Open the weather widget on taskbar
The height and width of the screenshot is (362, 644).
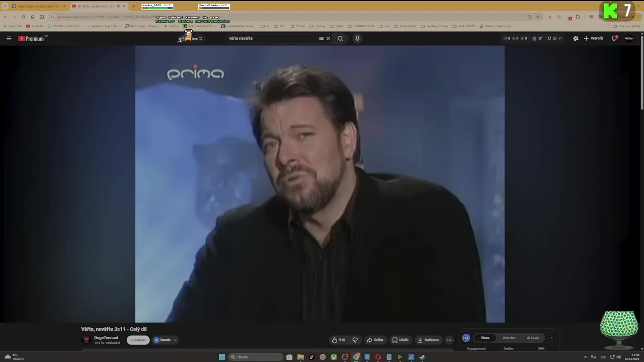pyautogui.click(x=14, y=357)
